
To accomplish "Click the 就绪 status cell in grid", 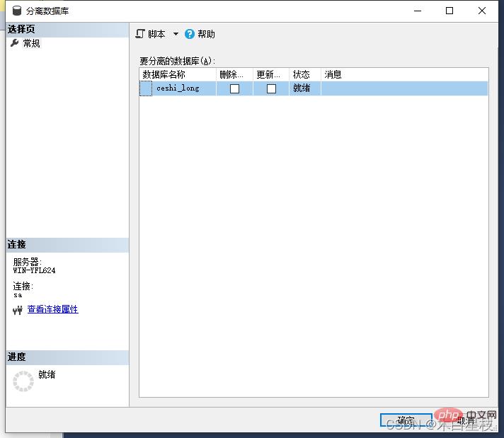I will point(304,88).
